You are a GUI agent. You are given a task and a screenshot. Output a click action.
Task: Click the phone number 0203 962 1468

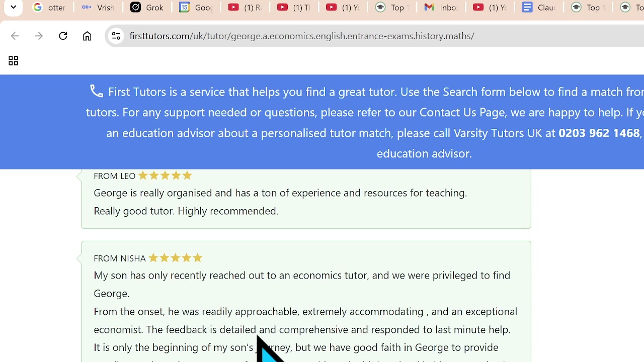coord(599,133)
